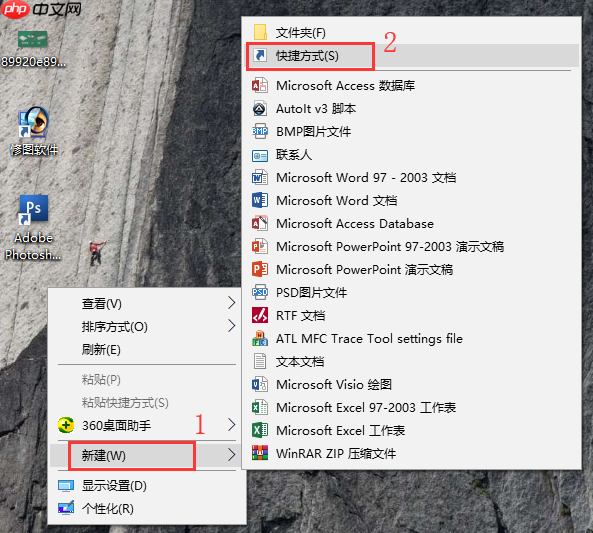Click the PSD图片文件 label
593x533 pixels.
[x=312, y=292]
